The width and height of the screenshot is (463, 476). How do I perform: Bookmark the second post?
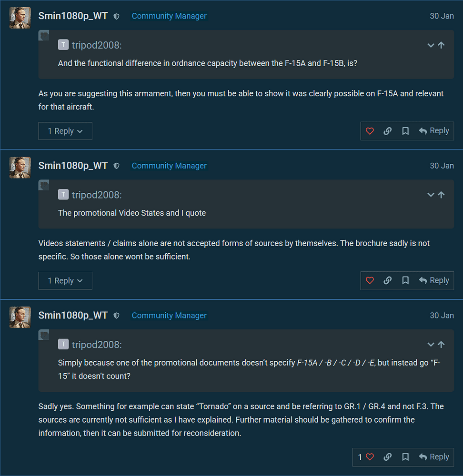pos(405,281)
